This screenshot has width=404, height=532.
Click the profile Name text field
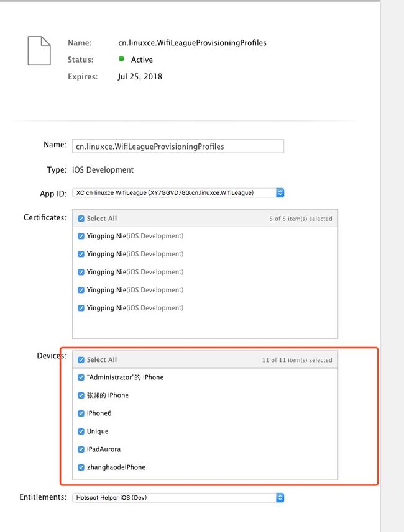[x=178, y=147]
